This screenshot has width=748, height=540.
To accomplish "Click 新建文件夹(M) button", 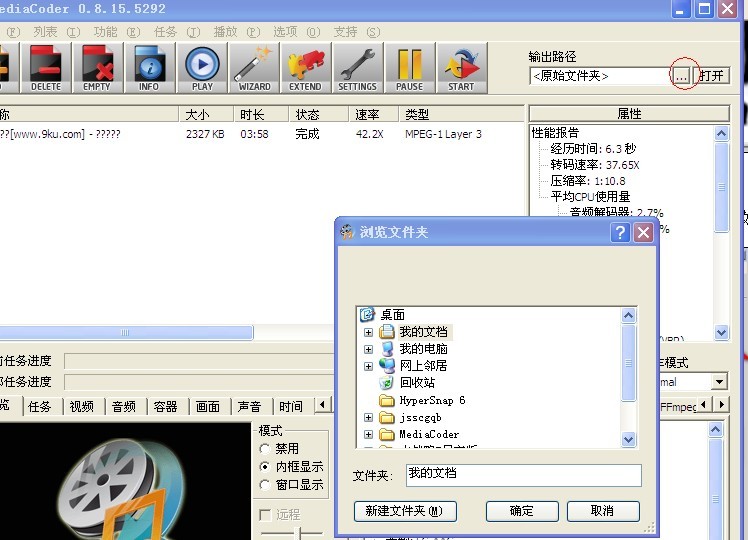I will (405, 511).
